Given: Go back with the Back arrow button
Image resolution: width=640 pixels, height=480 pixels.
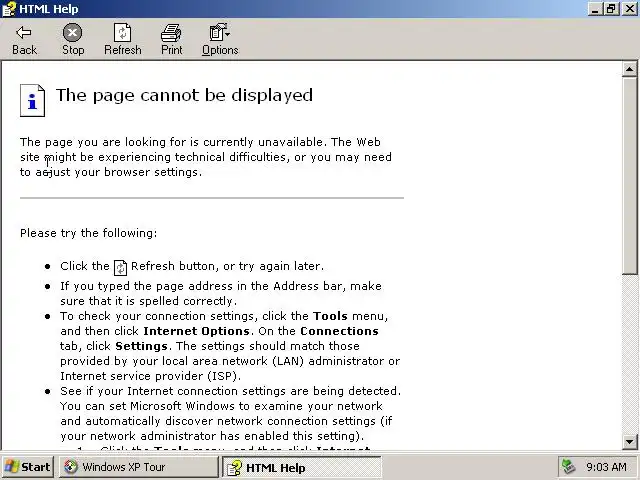Looking at the screenshot, I should [24, 40].
